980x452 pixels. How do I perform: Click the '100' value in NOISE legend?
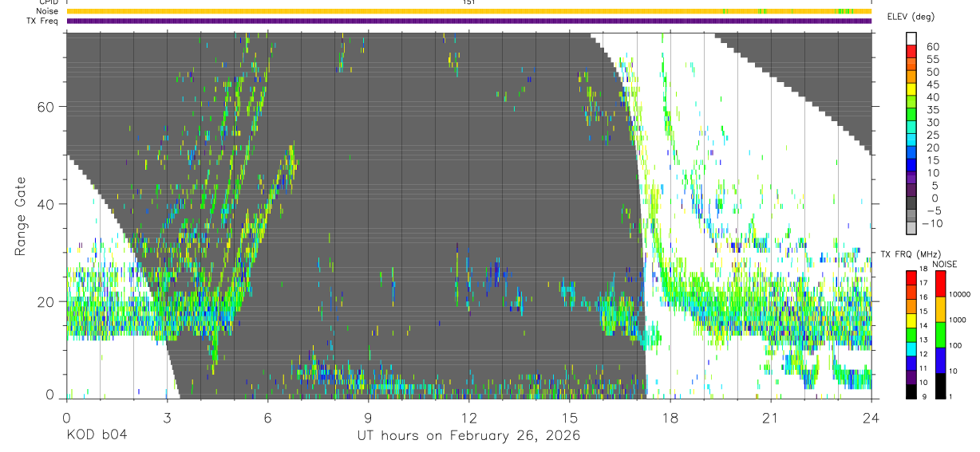pos(955,345)
